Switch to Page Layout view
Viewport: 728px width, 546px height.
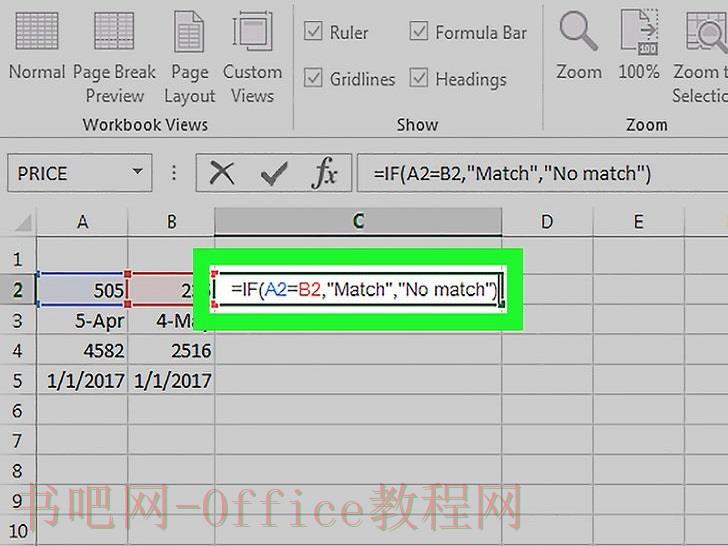(189, 58)
